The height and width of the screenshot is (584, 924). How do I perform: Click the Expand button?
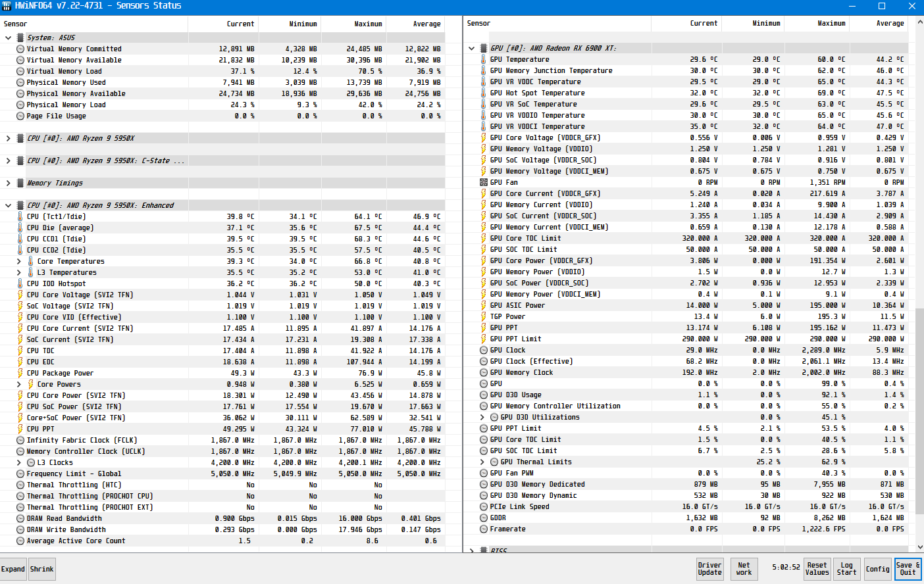(x=13, y=569)
